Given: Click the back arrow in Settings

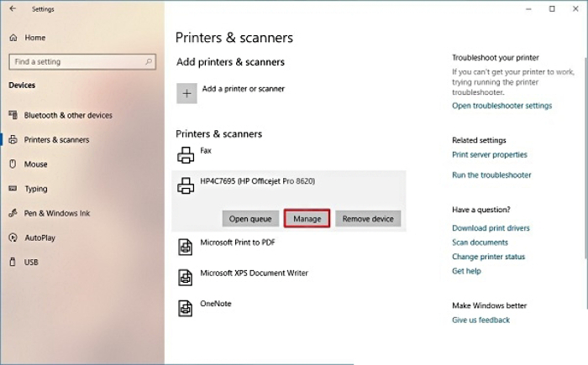Looking at the screenshot, I should tap(13, 8).
